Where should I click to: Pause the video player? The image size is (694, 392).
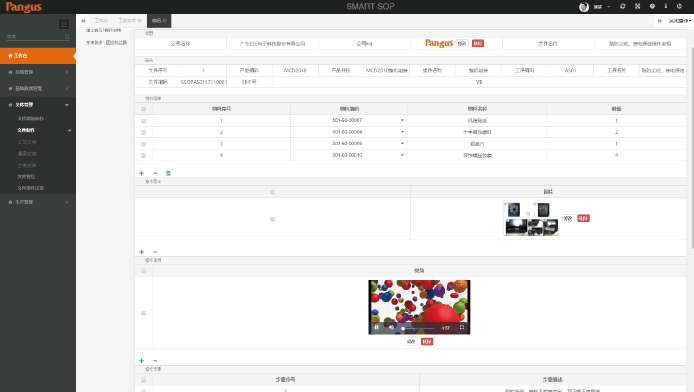pyautogui.click(x=376, y=327)
